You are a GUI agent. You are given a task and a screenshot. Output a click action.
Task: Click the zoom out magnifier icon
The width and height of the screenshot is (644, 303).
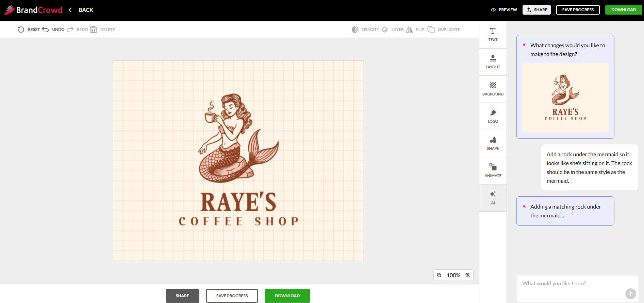point(439,275)
